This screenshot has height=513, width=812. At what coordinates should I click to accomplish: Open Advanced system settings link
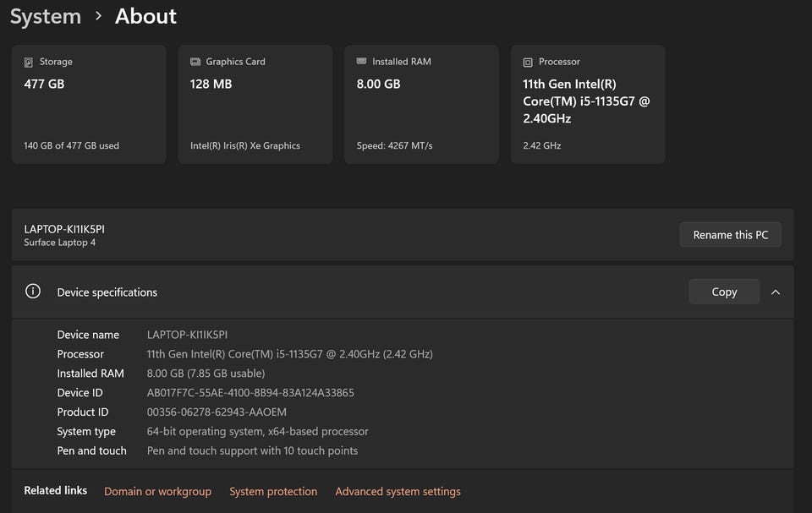coord(398,491)
